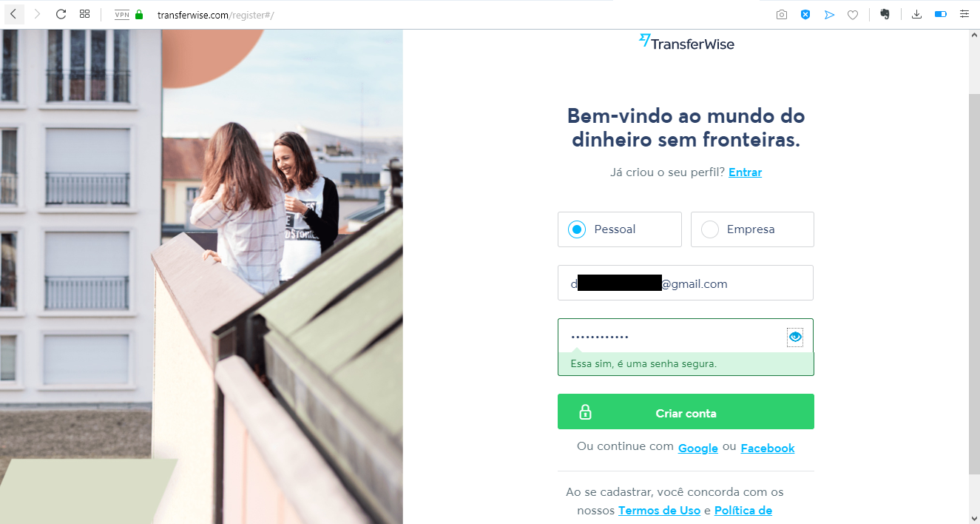Toggle the VPN badge in address bar
This screenshot has width=980, height=524.
click(122, 14)
